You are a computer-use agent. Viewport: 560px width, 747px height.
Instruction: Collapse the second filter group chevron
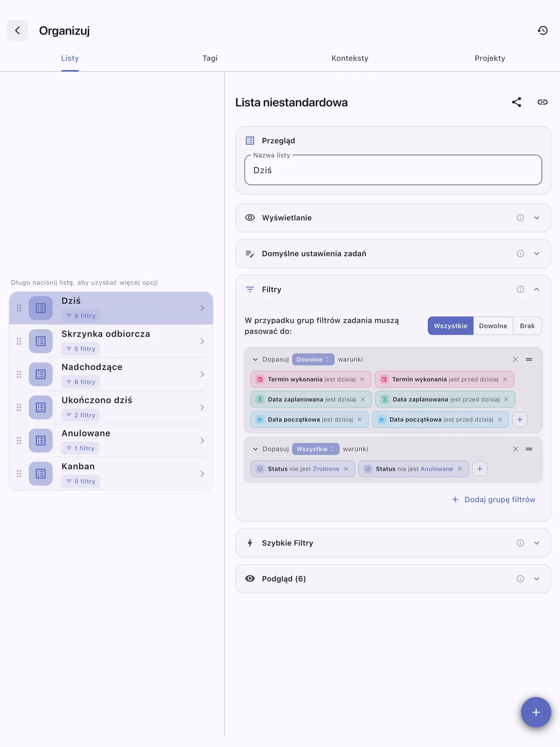click(x=255, y=449)
